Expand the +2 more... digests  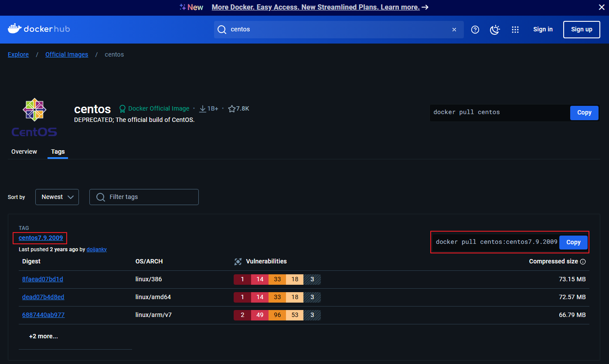pyautogui.click(x=43, y=336)
